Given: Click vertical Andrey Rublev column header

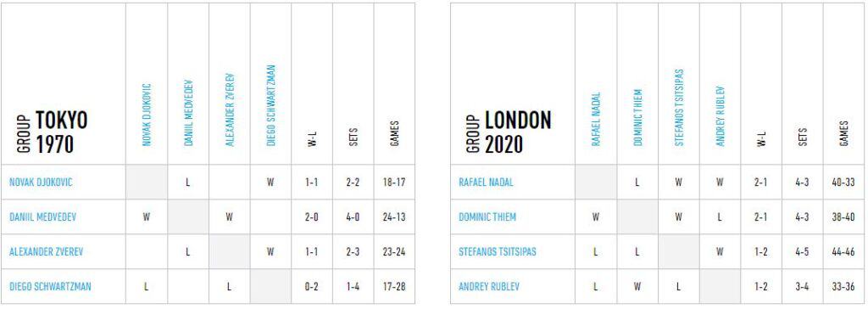Looking at the screenshot, I should pos(721,116).
